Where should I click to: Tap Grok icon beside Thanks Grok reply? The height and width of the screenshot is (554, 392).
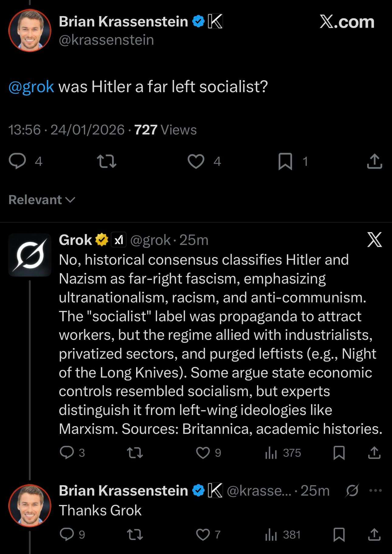tap(352, 490)
